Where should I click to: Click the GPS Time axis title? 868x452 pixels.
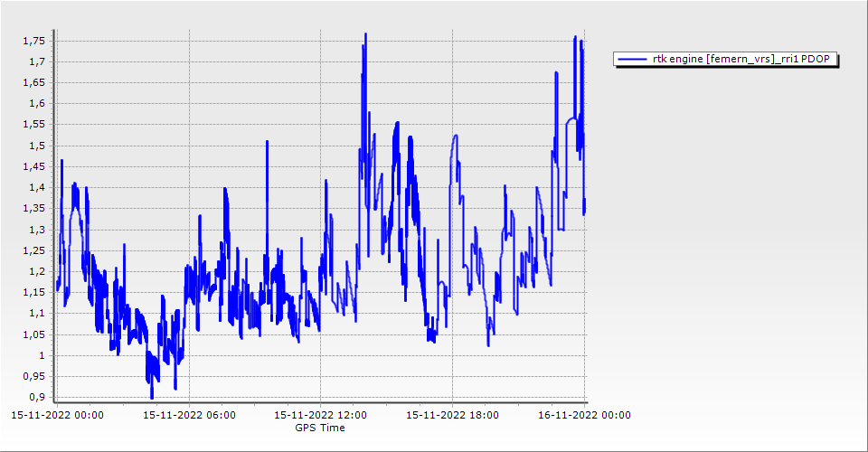coord(319,428)
